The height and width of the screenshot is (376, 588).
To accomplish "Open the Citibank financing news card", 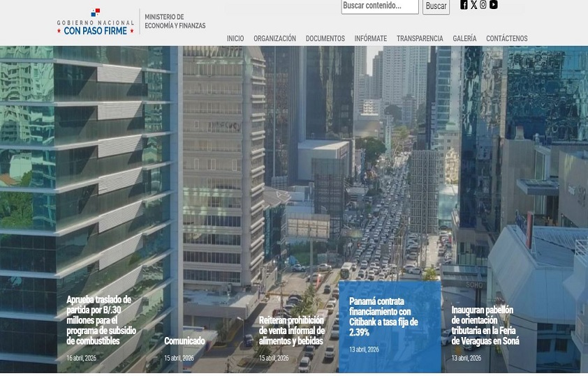I will coord(383,317).
